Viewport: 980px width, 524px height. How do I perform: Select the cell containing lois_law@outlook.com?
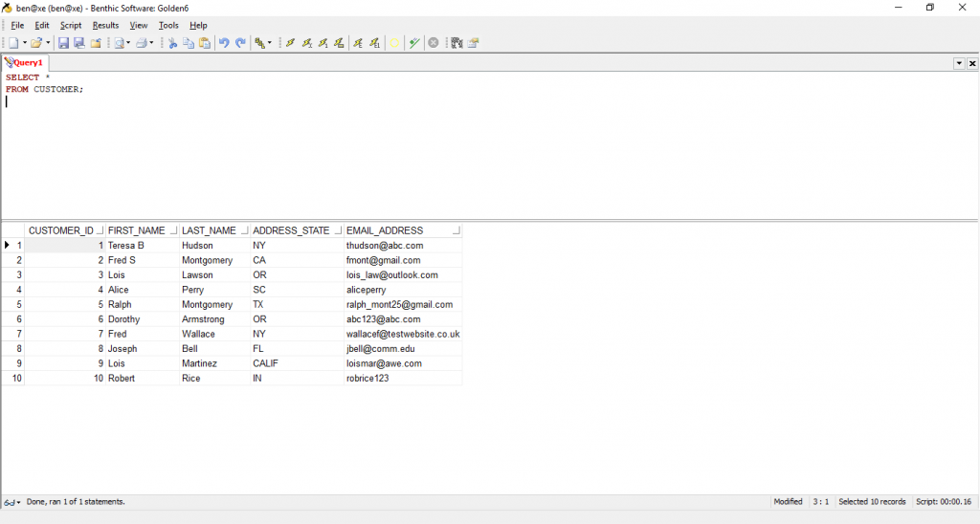pos(392,275)
